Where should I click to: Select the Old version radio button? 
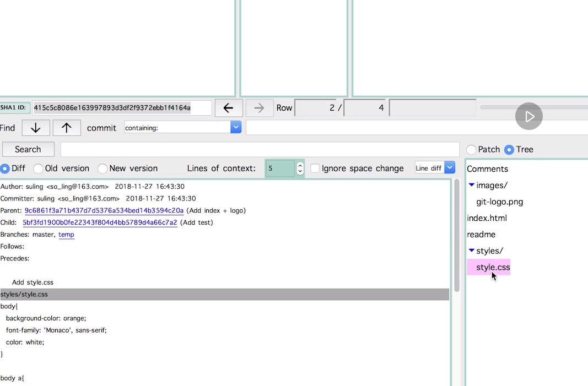point(38,168)
